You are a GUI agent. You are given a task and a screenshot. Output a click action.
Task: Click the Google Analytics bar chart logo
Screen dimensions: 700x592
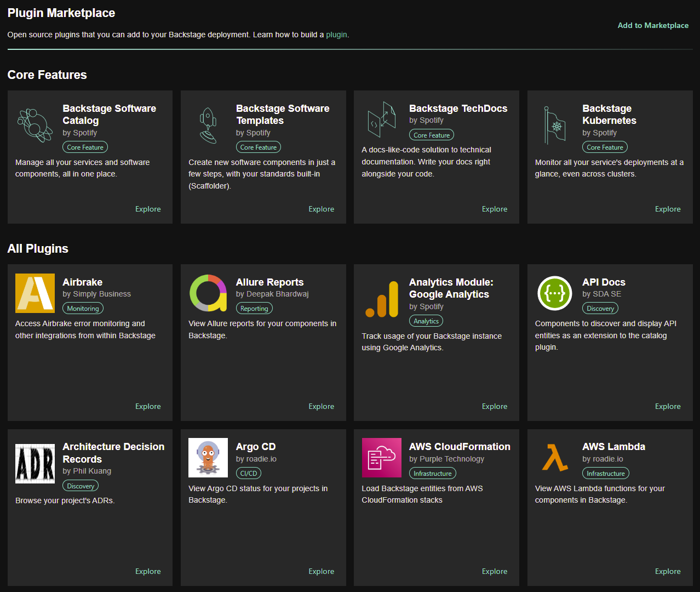(382, 299)
